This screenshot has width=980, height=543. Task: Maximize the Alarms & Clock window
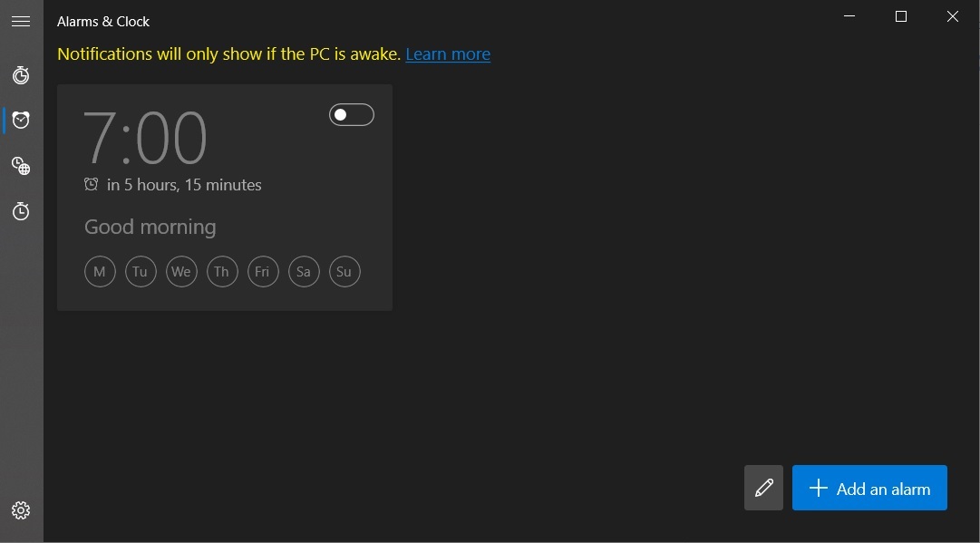(900, 16)
